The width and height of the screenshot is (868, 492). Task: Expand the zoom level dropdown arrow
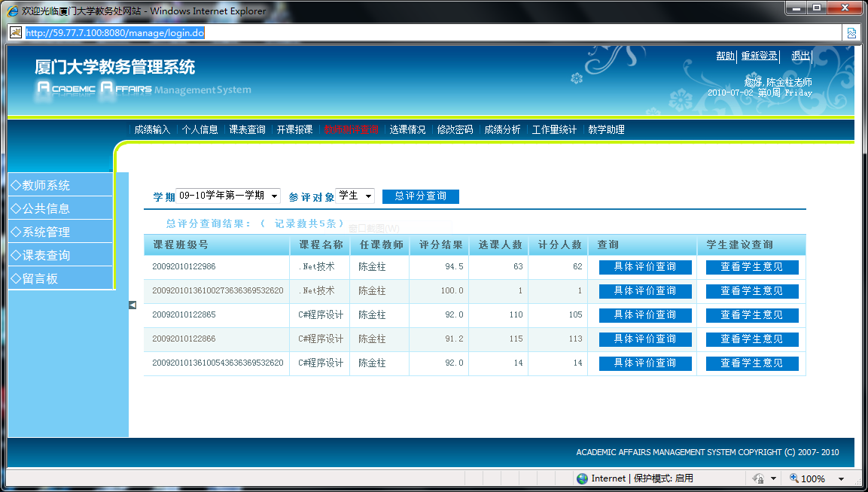(x=841, y=479)
